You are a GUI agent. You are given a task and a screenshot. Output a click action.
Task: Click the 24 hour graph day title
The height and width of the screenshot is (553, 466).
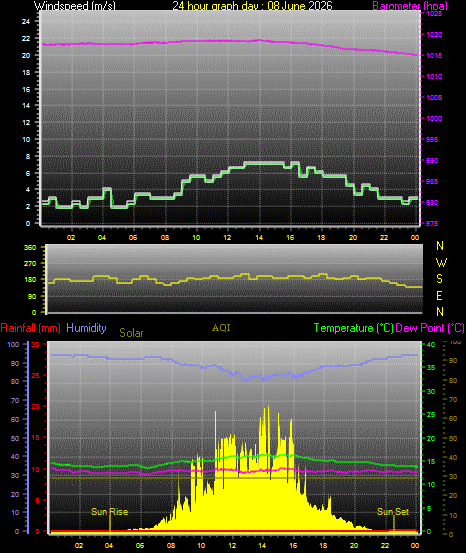coord(252,6)
